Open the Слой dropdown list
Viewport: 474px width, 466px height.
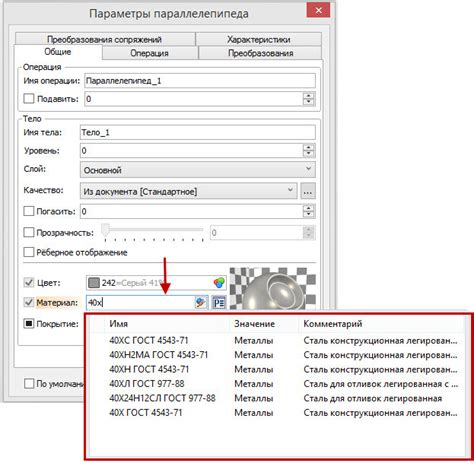click(x=198, y=170)
